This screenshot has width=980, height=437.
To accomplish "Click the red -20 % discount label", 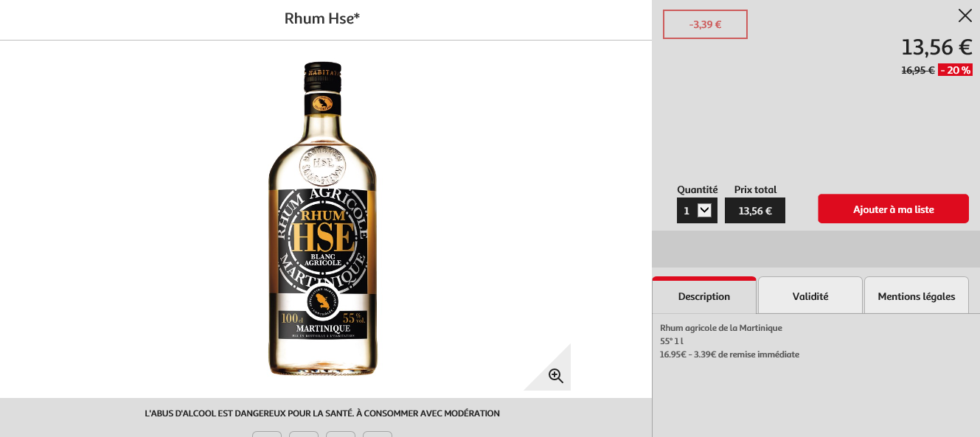I will [x=955, y=70].
